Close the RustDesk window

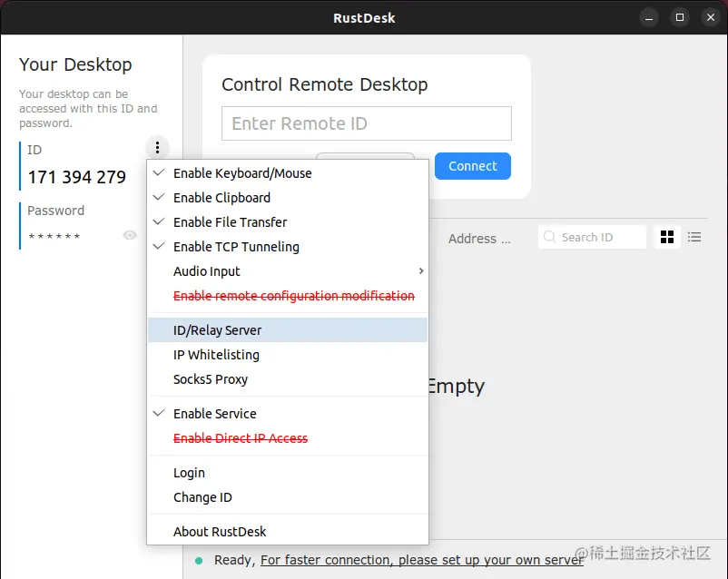(x=711, y=17)
